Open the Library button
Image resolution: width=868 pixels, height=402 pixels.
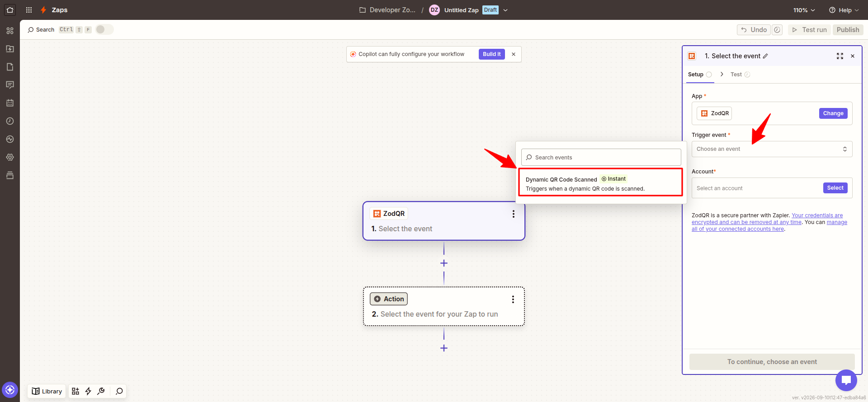coord(47,391)
